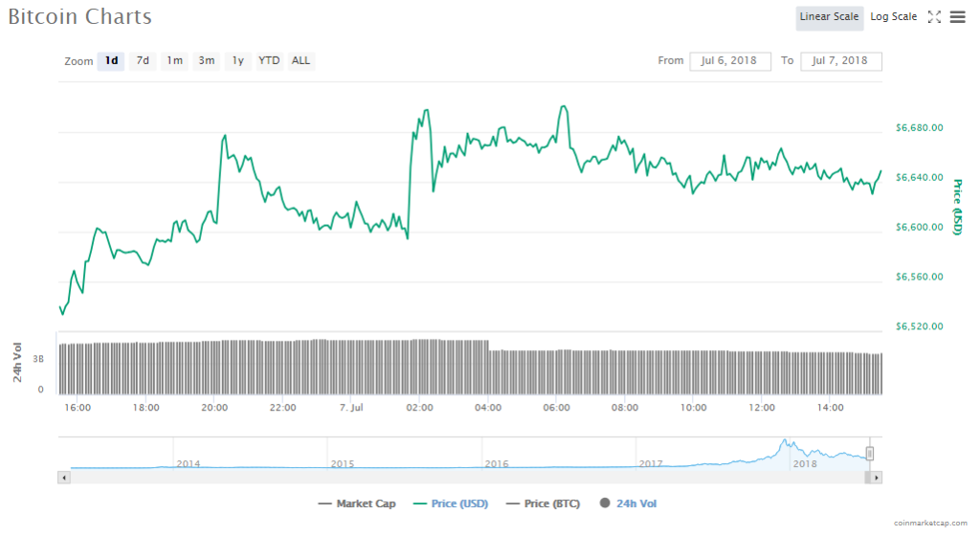980x536 pixels.
Task: Toggle the Price (BTC) series
Action: (x=543, y=503)
